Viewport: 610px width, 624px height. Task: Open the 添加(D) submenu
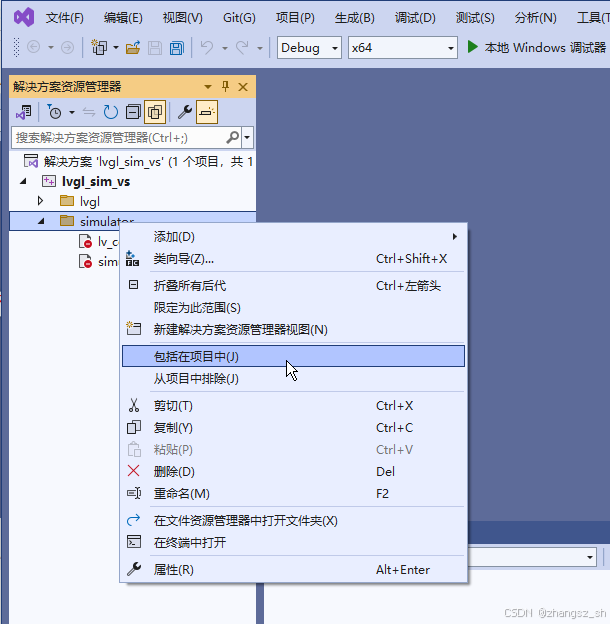tap(293, 237)
